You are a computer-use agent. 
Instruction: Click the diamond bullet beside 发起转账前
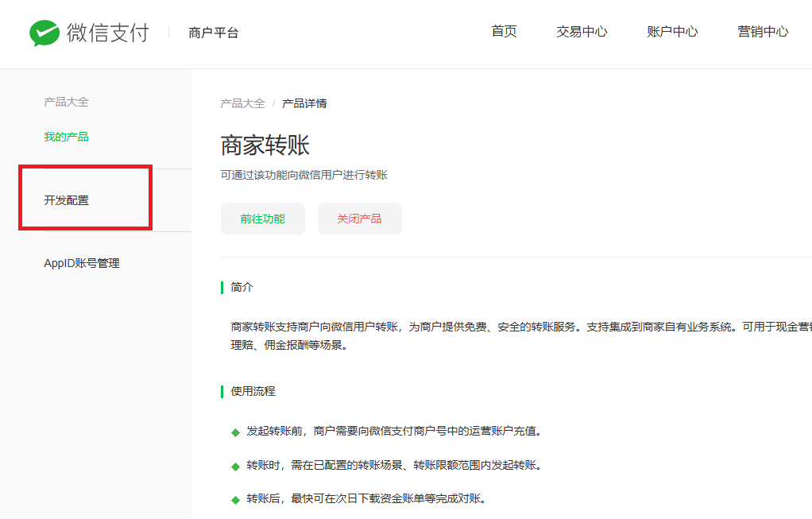tap(235, 432)
